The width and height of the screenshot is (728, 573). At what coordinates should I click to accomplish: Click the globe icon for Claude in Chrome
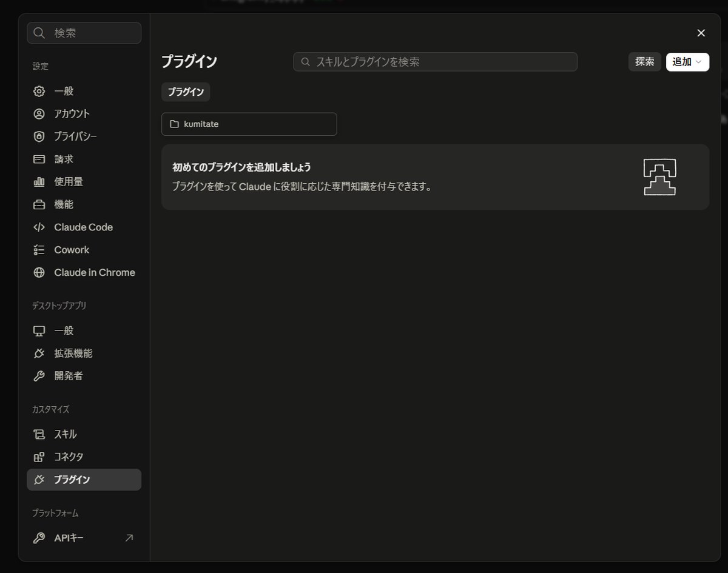39,273
